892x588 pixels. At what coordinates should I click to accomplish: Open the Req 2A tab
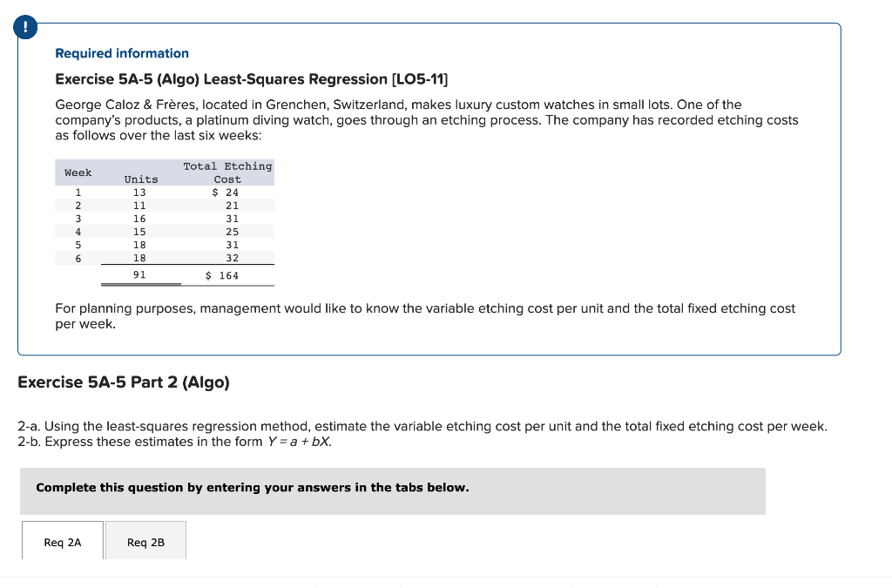coord(63,541)
